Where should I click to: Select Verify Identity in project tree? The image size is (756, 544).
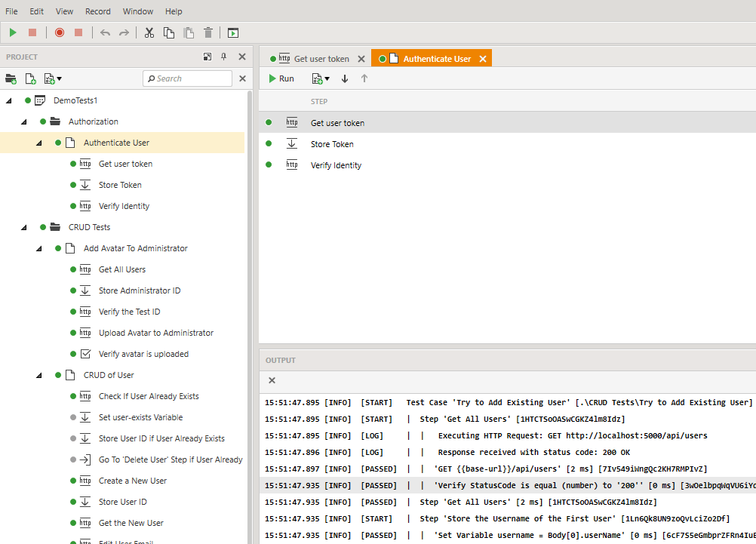[124, 207]
